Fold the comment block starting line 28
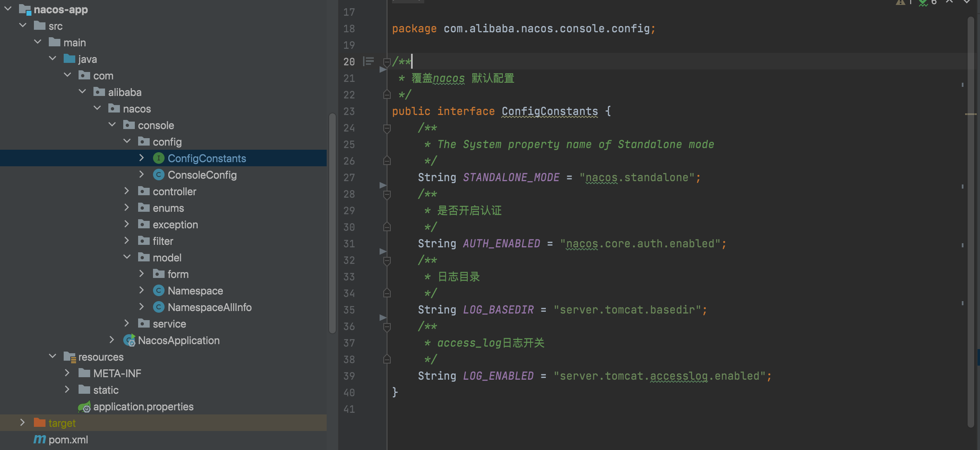Screen dimensions: 980x450 pos(387,195)
